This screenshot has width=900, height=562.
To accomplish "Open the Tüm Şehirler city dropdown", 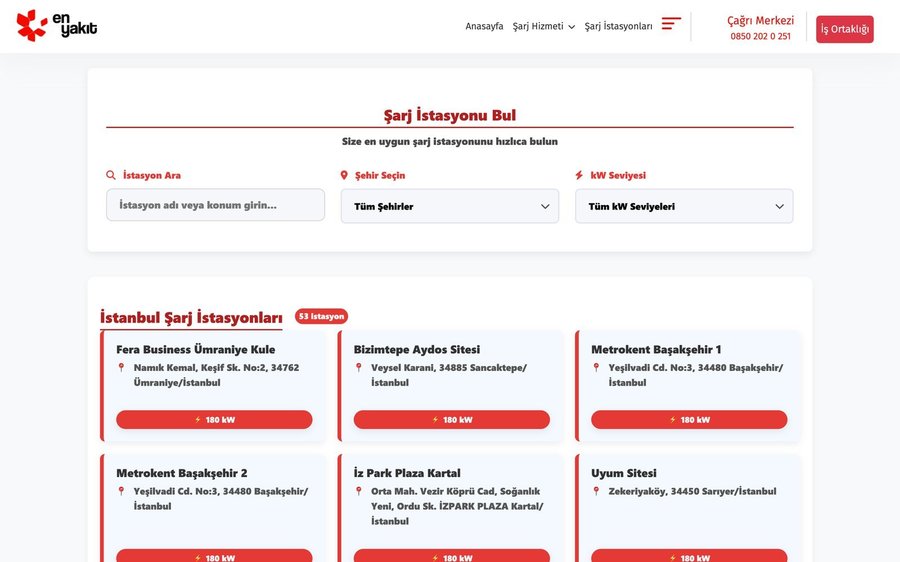I will click(x=449, y=206).
